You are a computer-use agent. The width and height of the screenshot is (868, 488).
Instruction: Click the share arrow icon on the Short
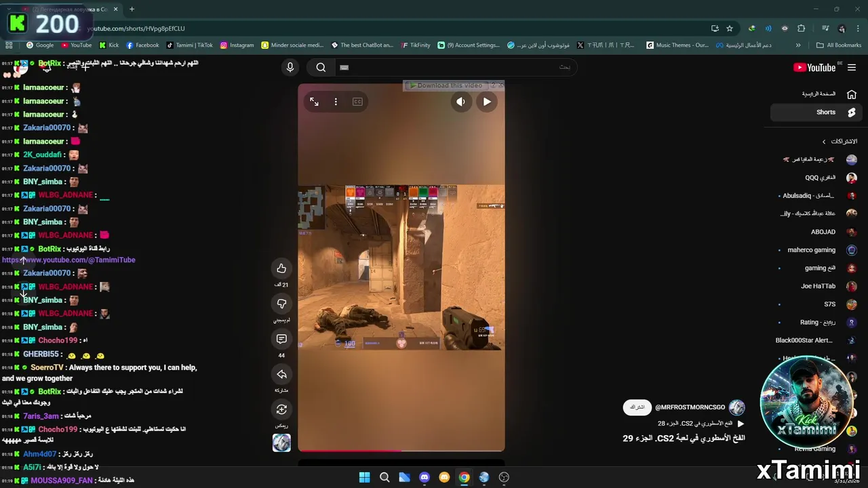(x=281, y=374)
